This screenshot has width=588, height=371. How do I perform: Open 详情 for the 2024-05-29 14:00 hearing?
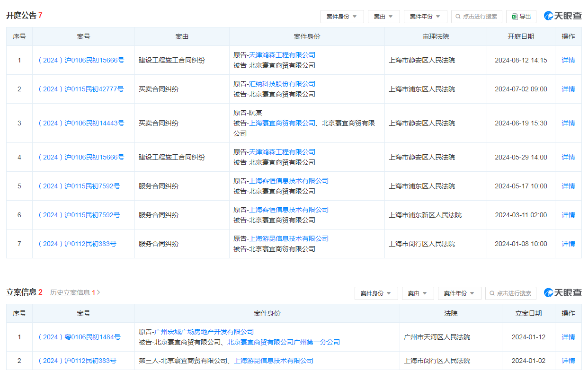point(568,157)
